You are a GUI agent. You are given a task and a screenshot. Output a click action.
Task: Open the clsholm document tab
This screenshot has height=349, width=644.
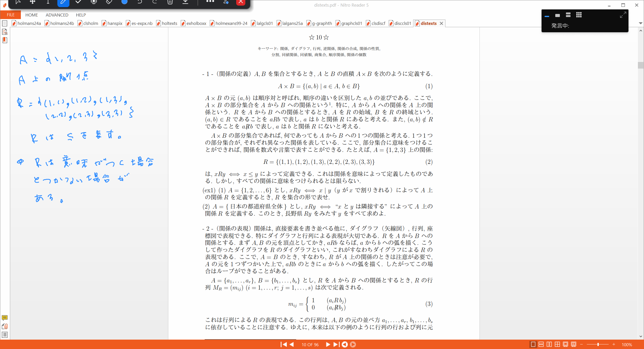(x=88, y=23)
